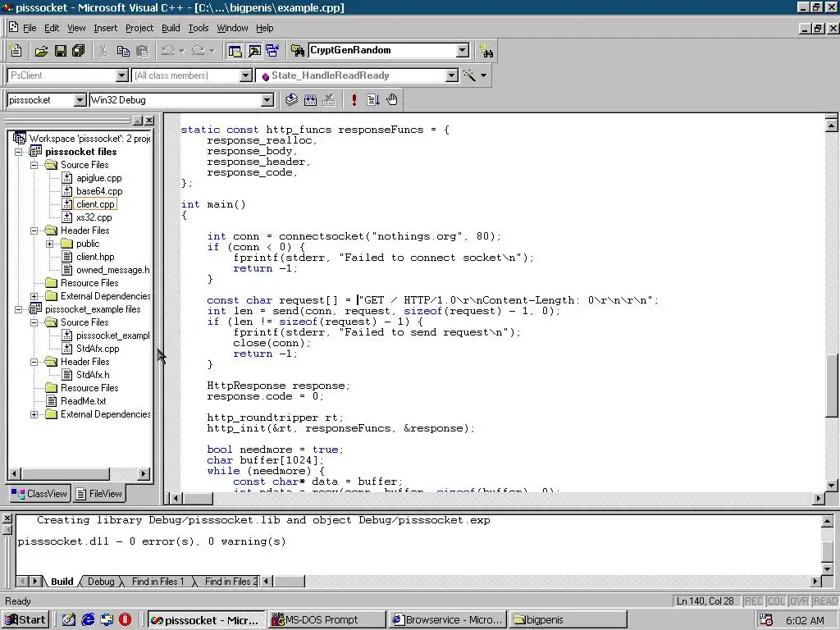Open the active project dropdown in build bar
Screen dimensions: 840x630
pyautogui.click(x=80, y=100)
